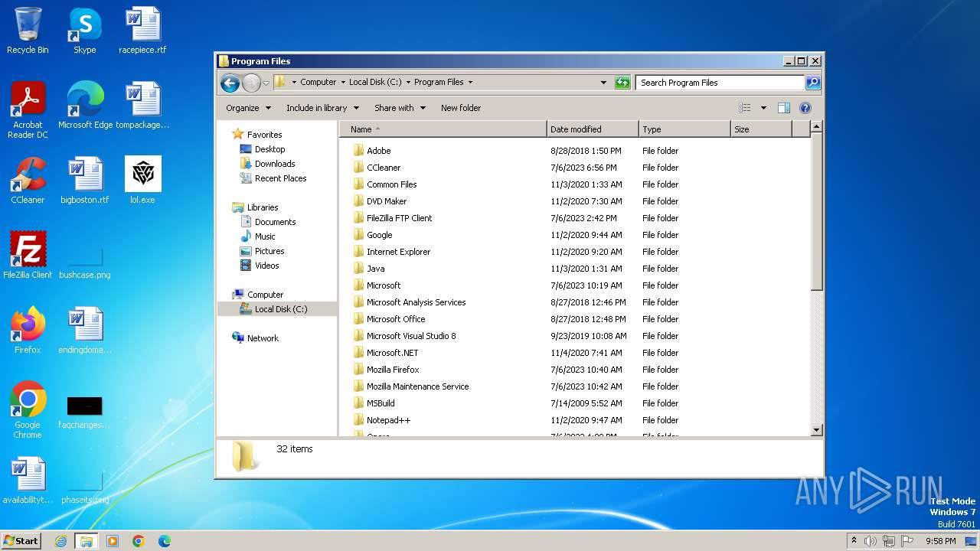The image size is (980, 551).
Task: Launch Google Chrome desktop shortcut
Action: tap(28, 410)
